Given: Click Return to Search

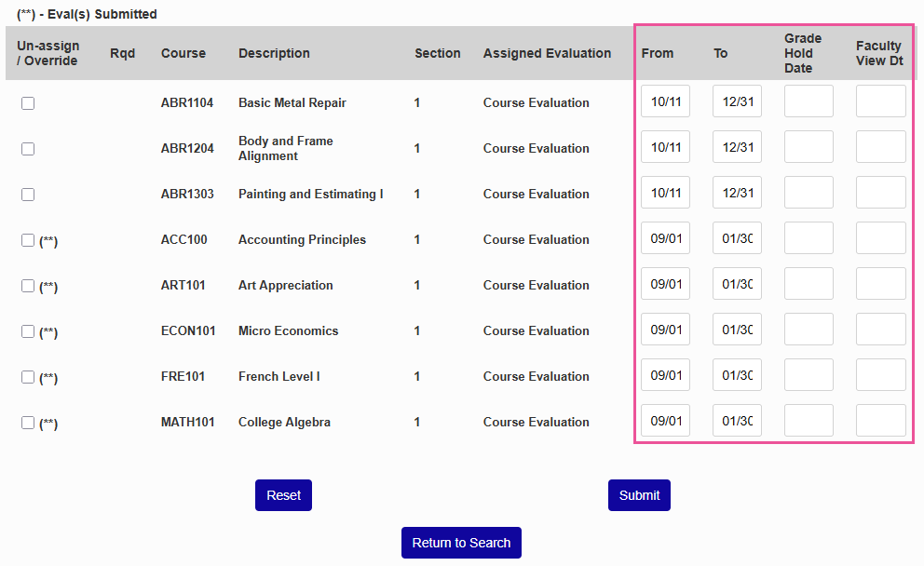Looking at the screenshot, I should point(461,543).
